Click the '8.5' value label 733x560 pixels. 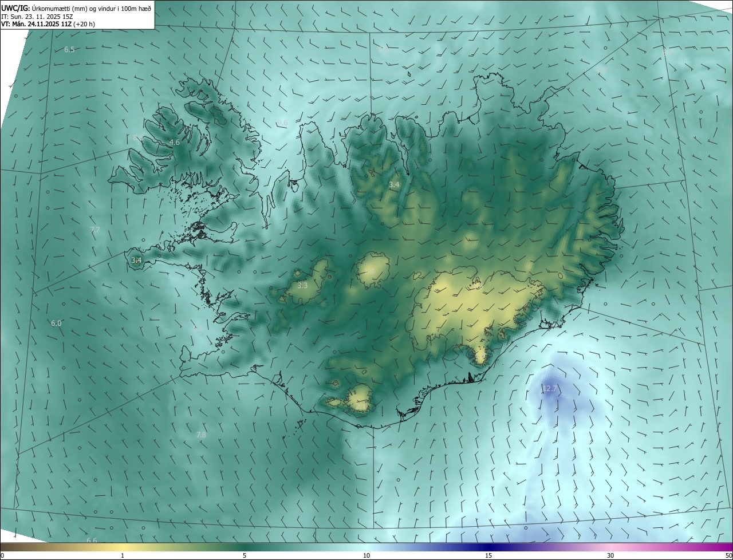[138, 137]
